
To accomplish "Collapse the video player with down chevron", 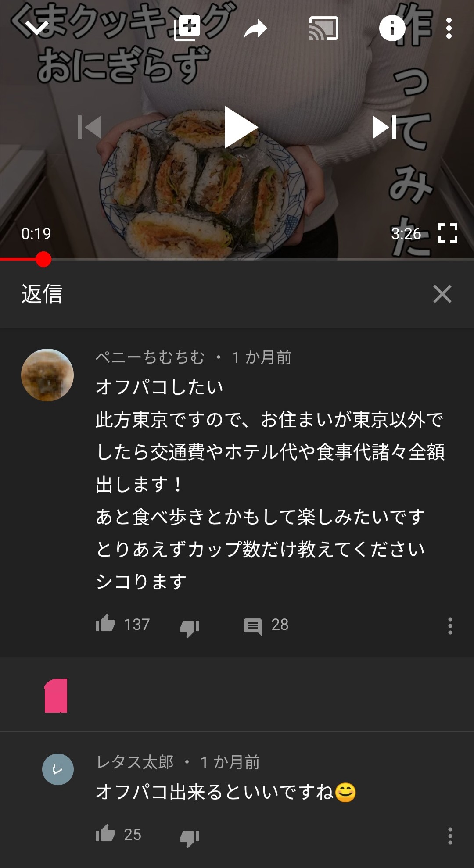I will [37, 28].
